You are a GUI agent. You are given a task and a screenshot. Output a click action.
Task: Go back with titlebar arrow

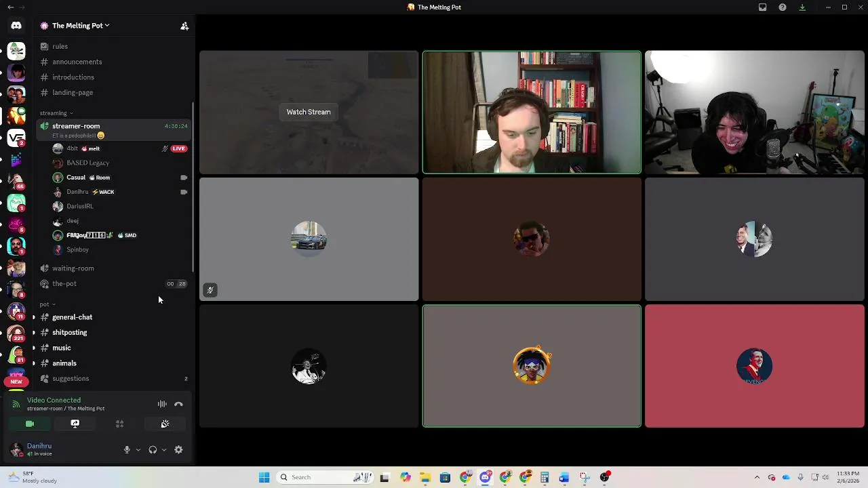click(10, 7)
